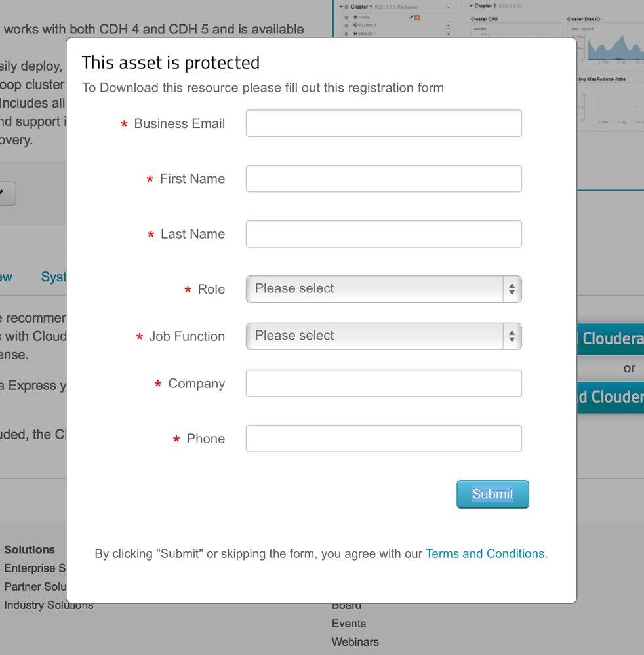The width and height of the screenshot is (644, 655).
Task: Click the teal Cloudera button below "or"
Action: [611, 397]
